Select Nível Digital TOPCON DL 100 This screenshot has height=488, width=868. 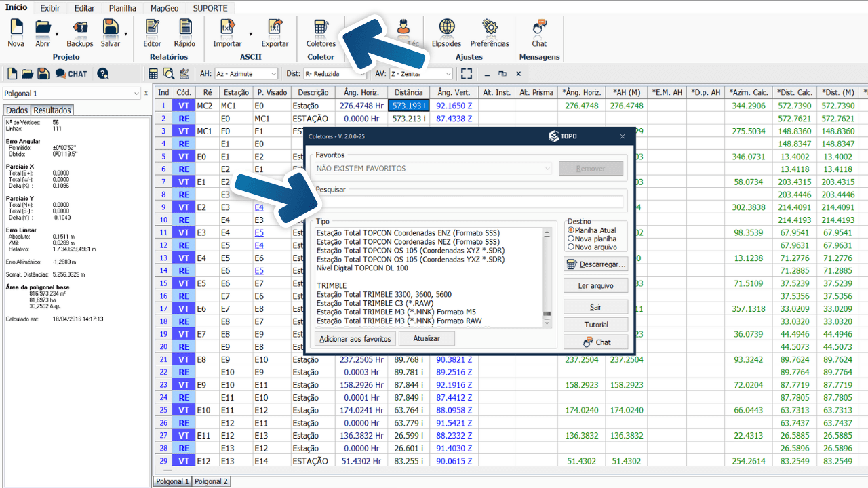[362, 268]
